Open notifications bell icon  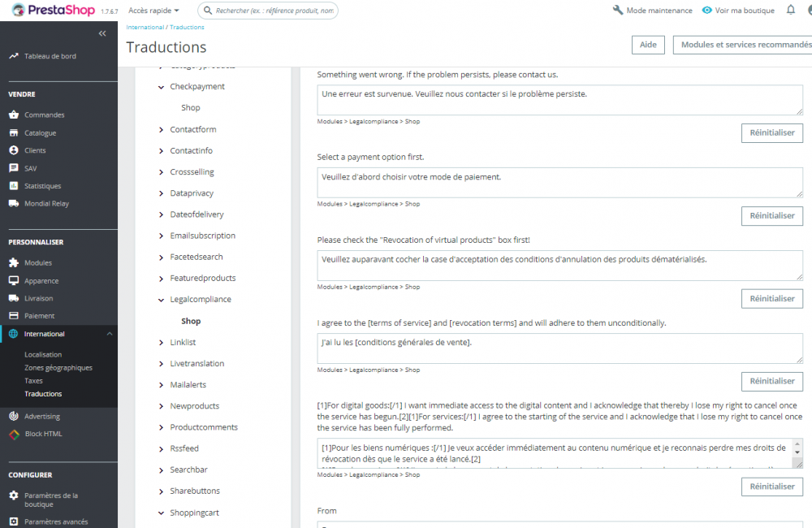click(x=790, y=10)
